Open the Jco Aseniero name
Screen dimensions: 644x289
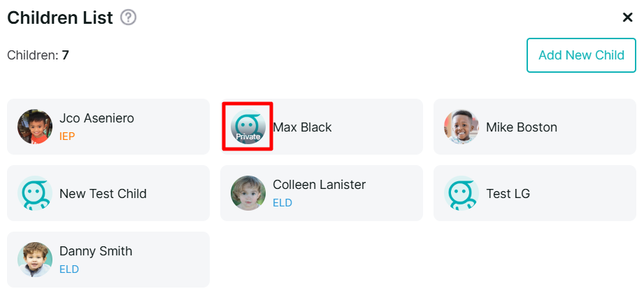click(x=96, y=118)
